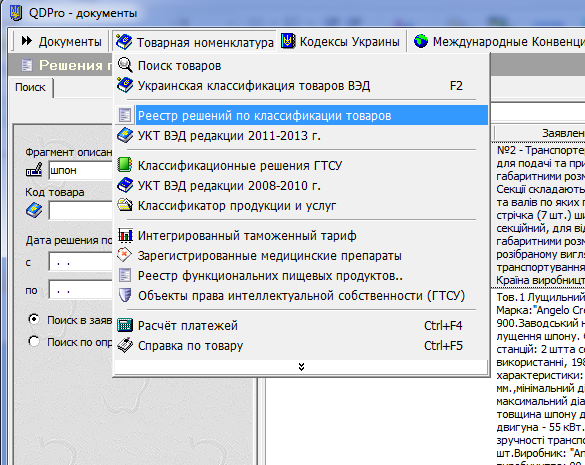The height and width of the screenshot is (465, 585).
Task: Choose Классификатор продукции и услуг
Action: tap(301, 206)
